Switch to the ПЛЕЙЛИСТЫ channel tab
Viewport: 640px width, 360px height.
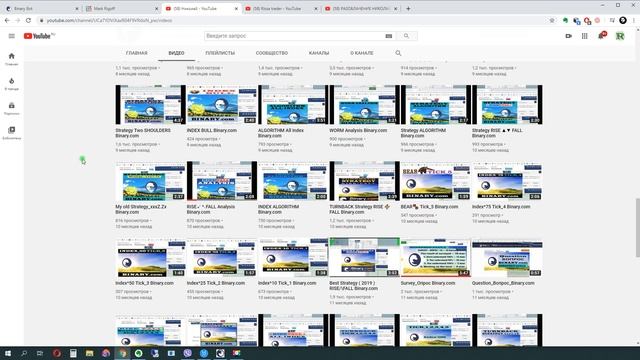(220, 53)
